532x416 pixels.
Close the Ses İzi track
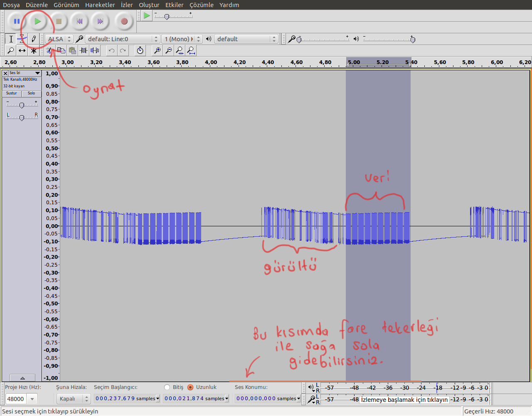[x=5, y=73]
